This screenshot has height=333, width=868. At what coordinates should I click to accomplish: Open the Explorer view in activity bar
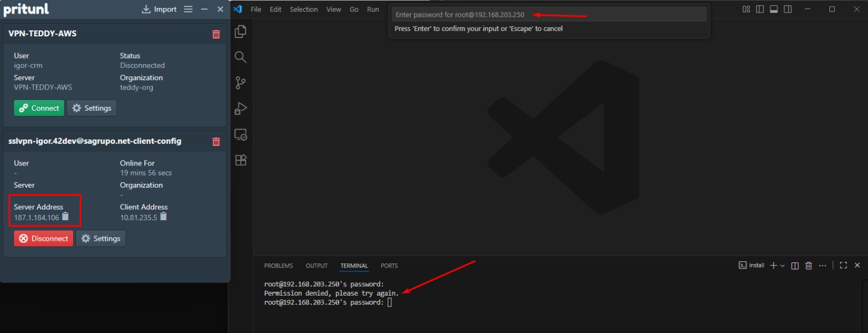(x=240, y=32)
